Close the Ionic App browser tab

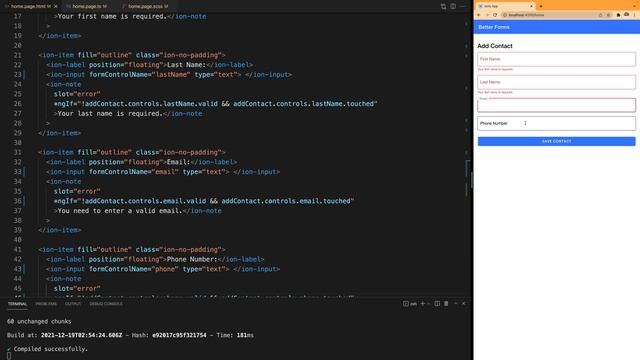click(x=531, y=6)
